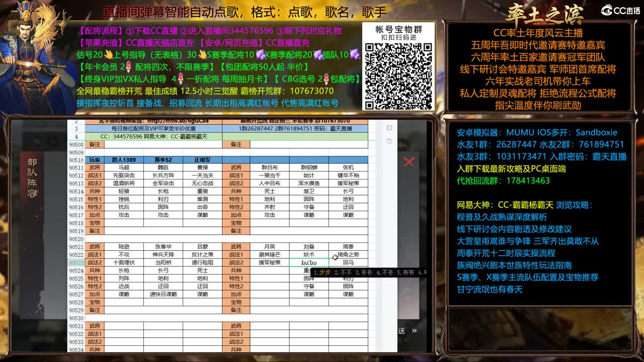Choose IME candidate 5.布布

(405, 273)
